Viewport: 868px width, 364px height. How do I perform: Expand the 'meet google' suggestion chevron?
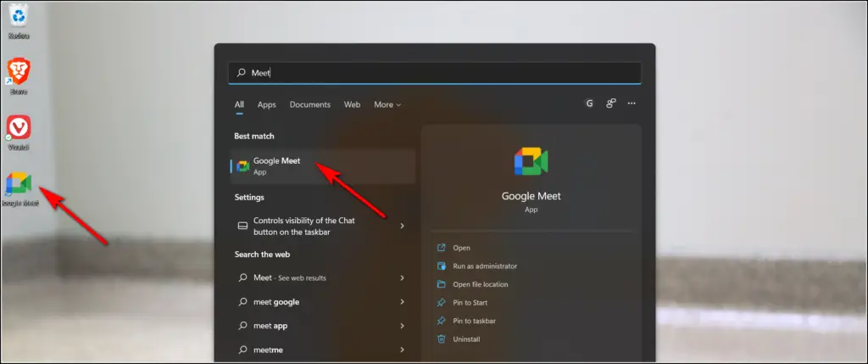403,302
